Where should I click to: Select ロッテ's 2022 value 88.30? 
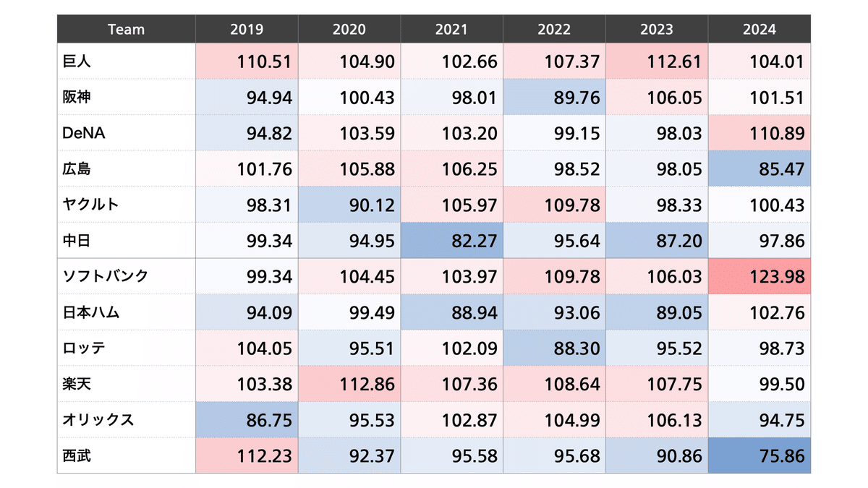pos(554,348)
